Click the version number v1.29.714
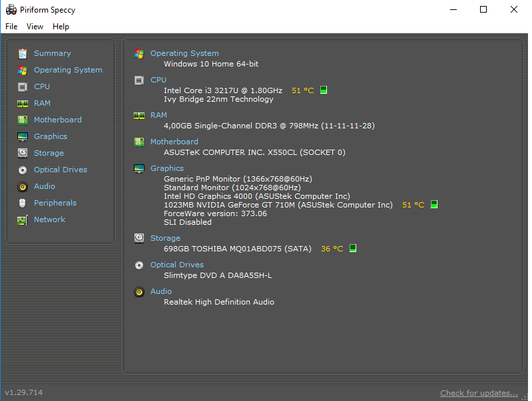The width and height of the screenshot is (532, 401). click(x=24, y=392)
